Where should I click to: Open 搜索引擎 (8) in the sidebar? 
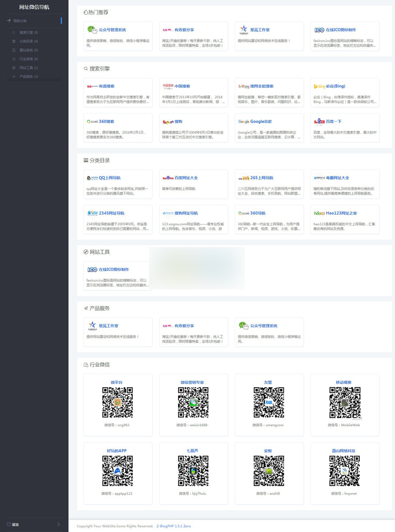point(28,33)
